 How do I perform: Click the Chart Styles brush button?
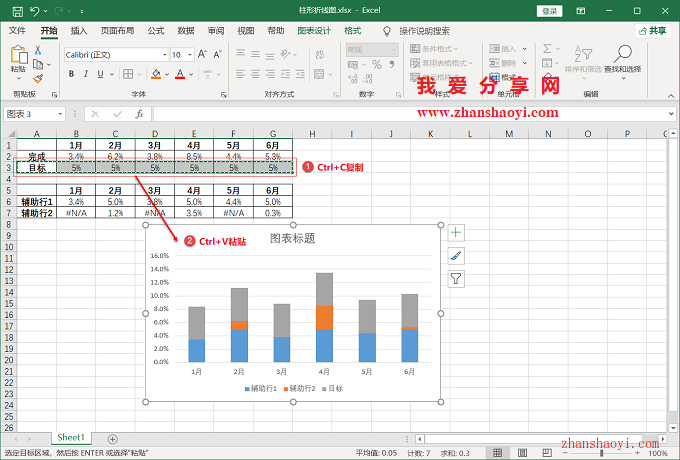[x=456, y=256]
